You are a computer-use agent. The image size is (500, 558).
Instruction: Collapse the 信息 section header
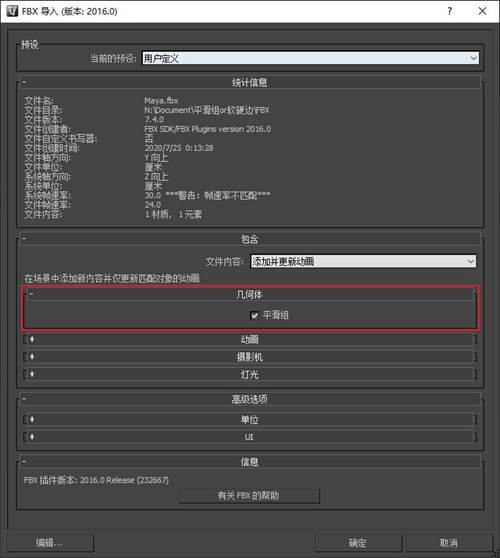[x=250, y=462]
